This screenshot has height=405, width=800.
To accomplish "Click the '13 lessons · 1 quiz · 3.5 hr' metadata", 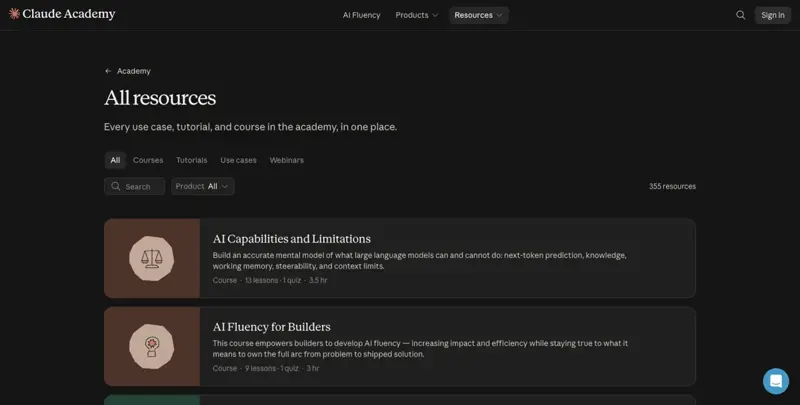I will 286,280.
